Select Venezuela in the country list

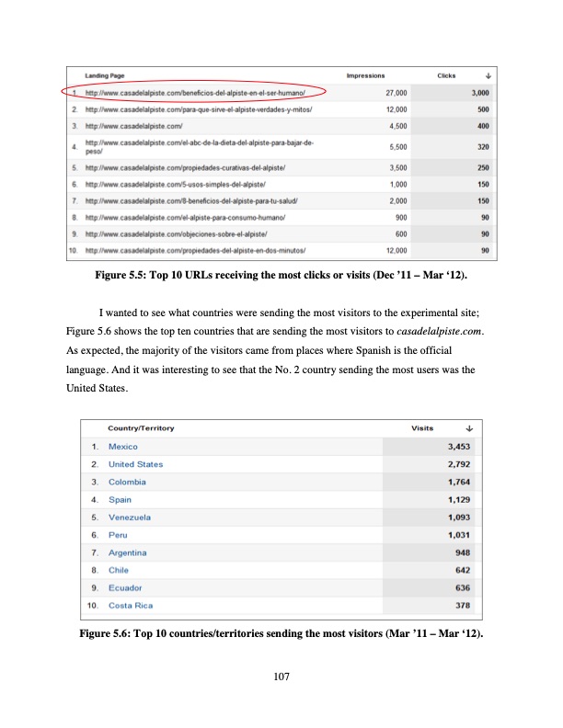(x=130, y=518)
